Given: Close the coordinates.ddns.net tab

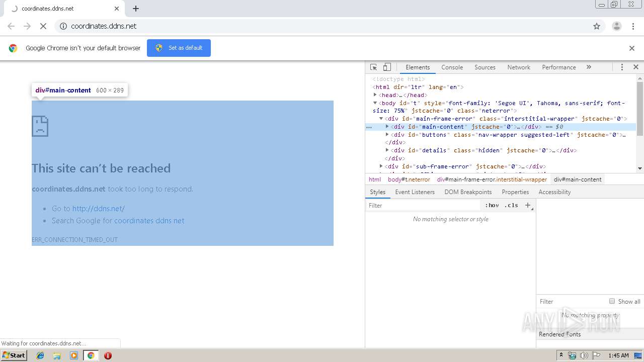Looking at the screenshot, I should point(117,9).
